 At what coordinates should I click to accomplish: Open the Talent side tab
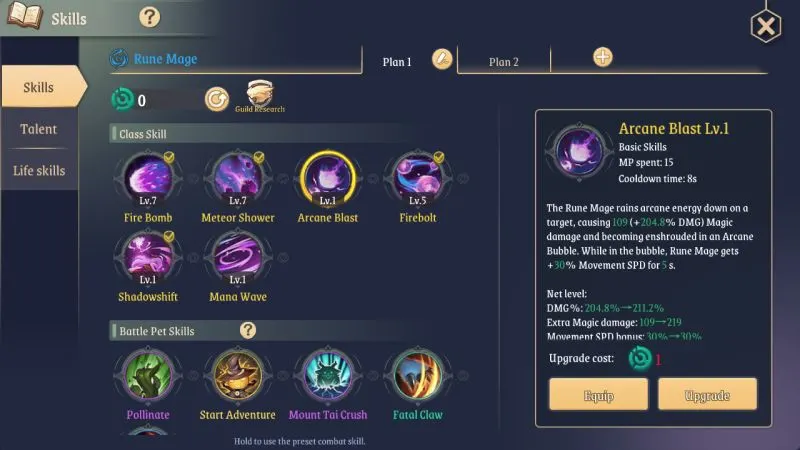[x=39, y=129]
